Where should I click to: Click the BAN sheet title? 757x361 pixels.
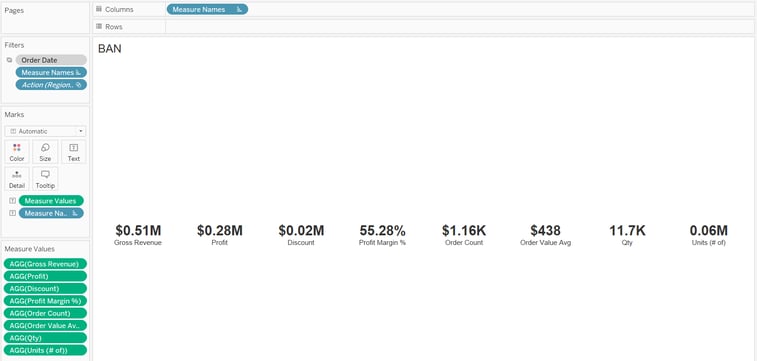tap(110, 49)
